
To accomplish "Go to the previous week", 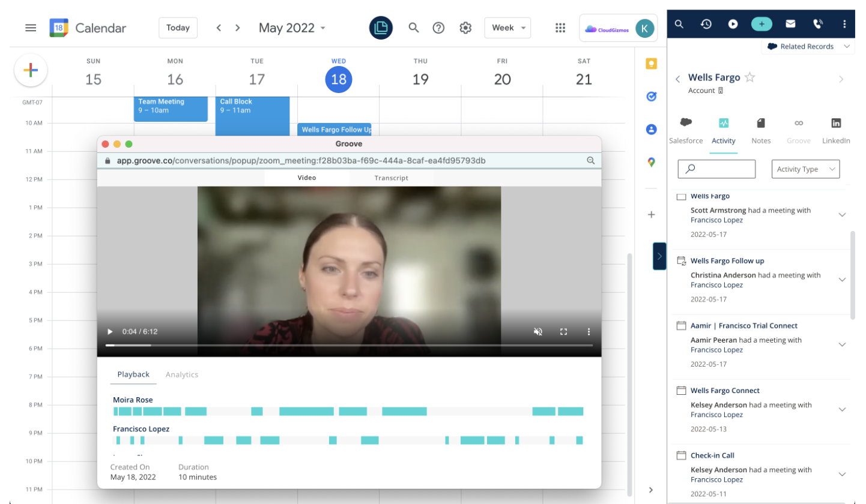I will [x=219, y=28].
